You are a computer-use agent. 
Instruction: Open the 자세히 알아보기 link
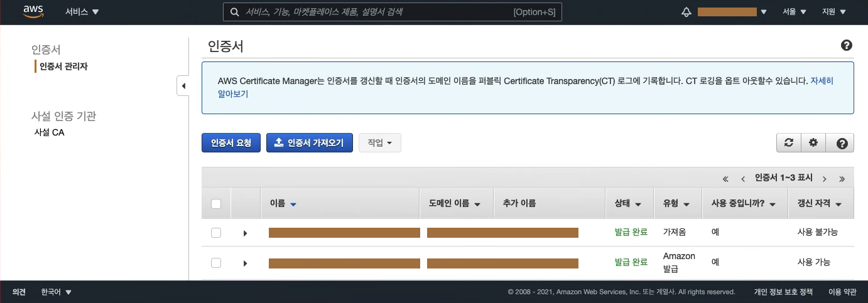tap(822, 81)
